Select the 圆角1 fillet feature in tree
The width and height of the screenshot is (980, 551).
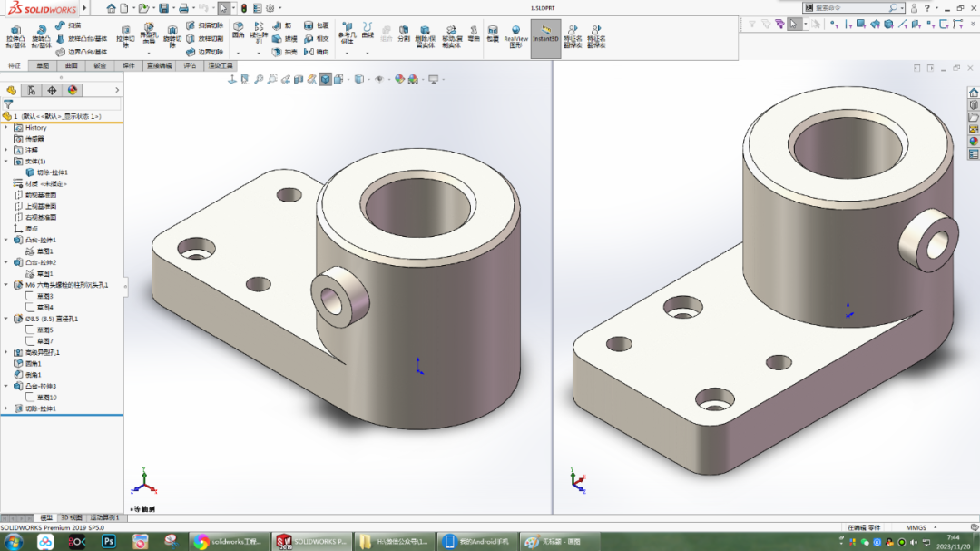(34, 364)
